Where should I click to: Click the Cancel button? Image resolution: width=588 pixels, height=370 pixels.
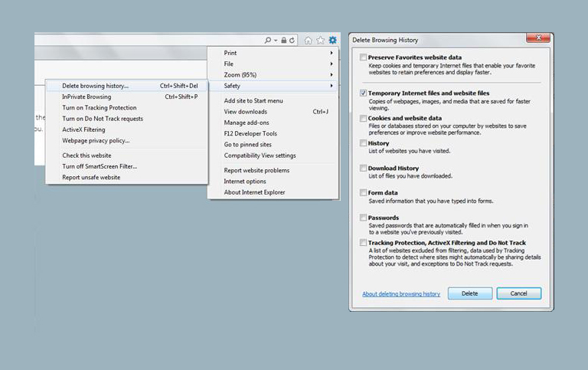(518, 293)
